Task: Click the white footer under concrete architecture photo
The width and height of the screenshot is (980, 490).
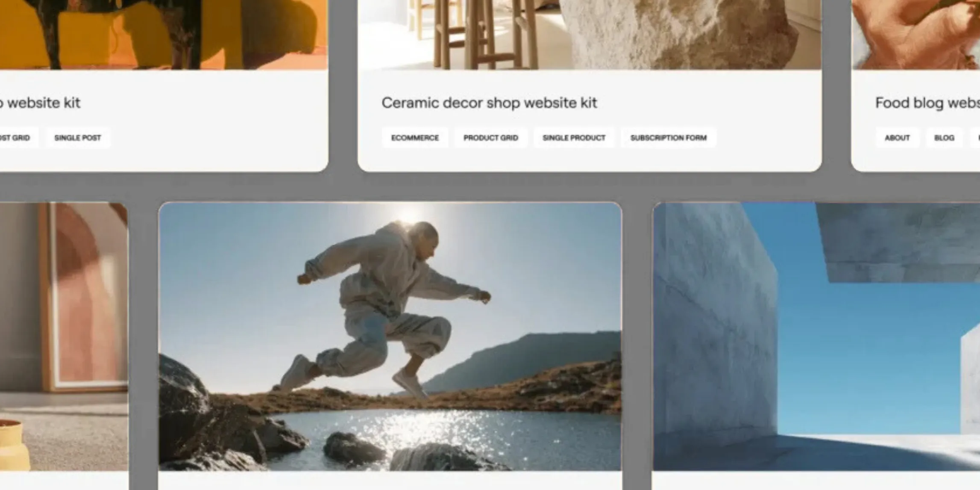Action: tap(816, 481)
